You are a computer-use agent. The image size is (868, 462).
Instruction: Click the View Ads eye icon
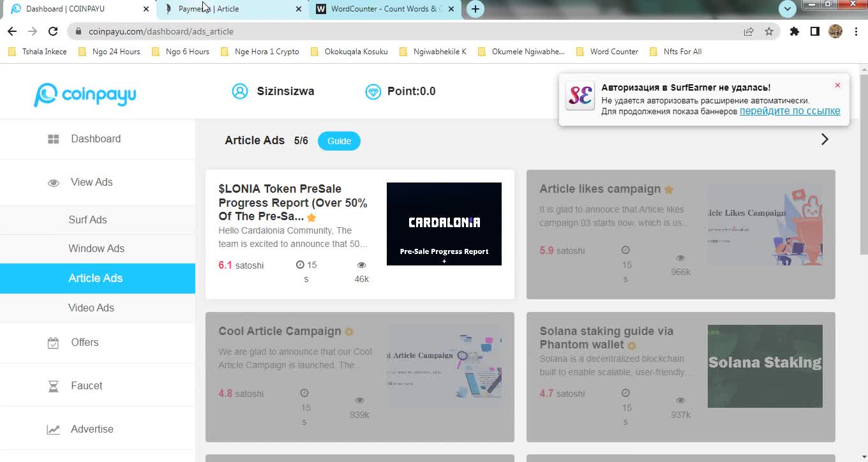[54, 183]
